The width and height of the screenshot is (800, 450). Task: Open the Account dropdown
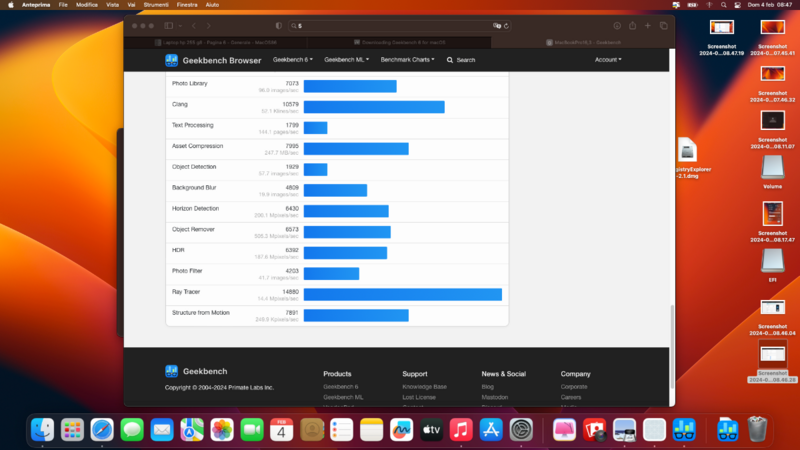608,60
